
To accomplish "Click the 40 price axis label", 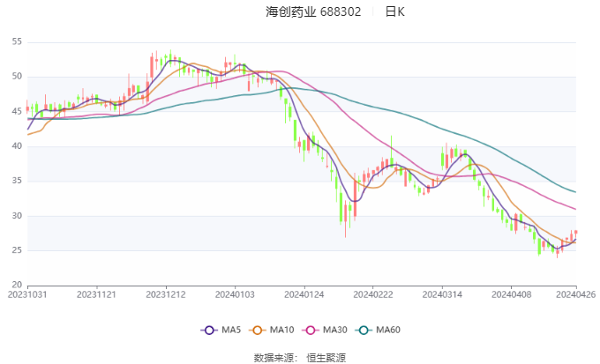I will click(x=18, y=146).
